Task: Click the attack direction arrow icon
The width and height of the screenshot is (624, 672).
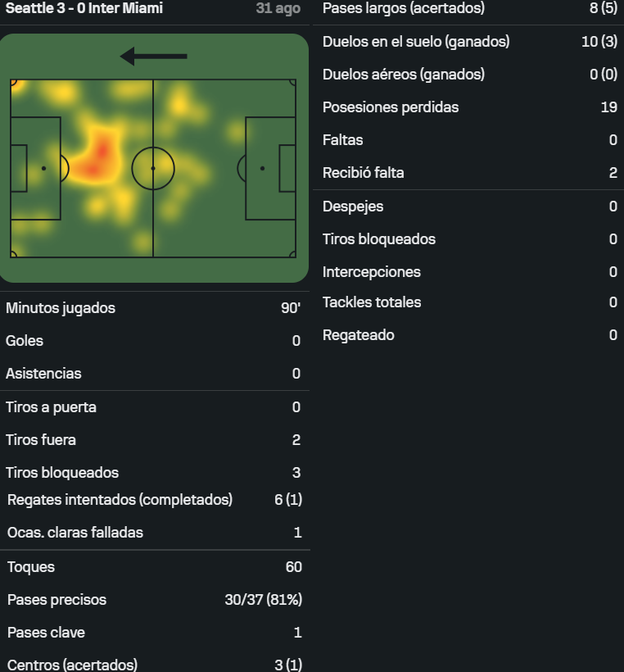Action: tap(153, 57)
